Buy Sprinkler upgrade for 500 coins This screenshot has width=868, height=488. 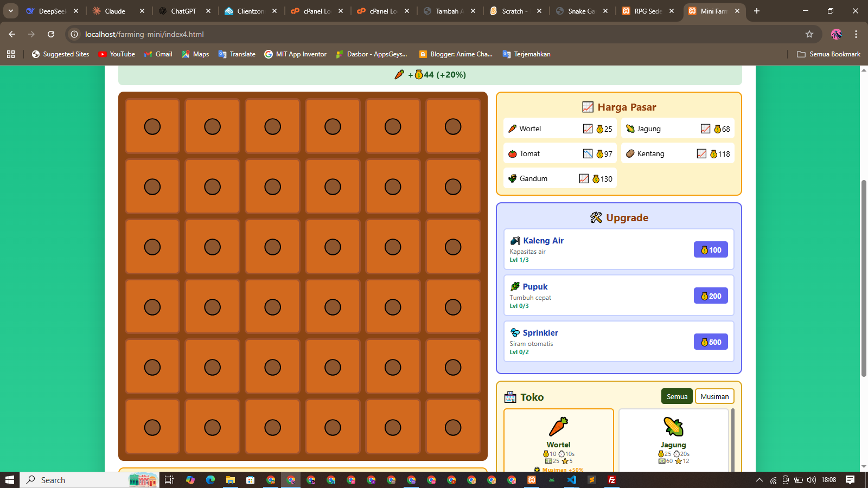[711, 342]
